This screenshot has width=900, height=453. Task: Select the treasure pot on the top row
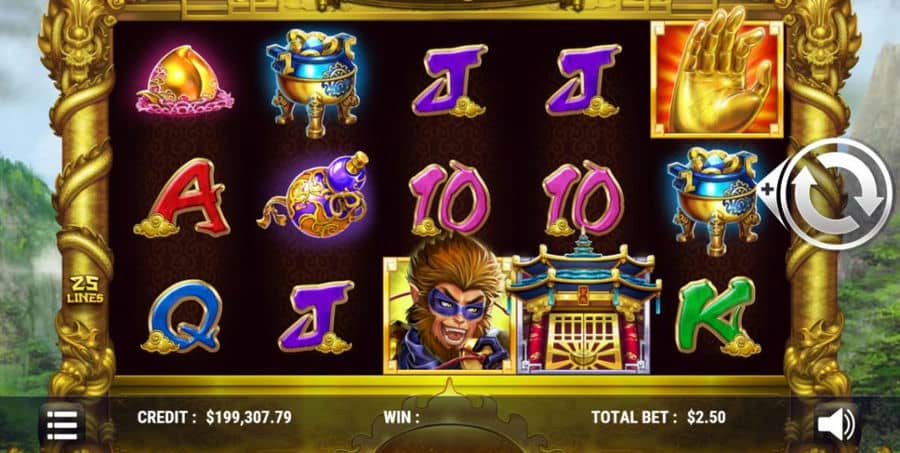pyautogui.click(x=313, y=80)
